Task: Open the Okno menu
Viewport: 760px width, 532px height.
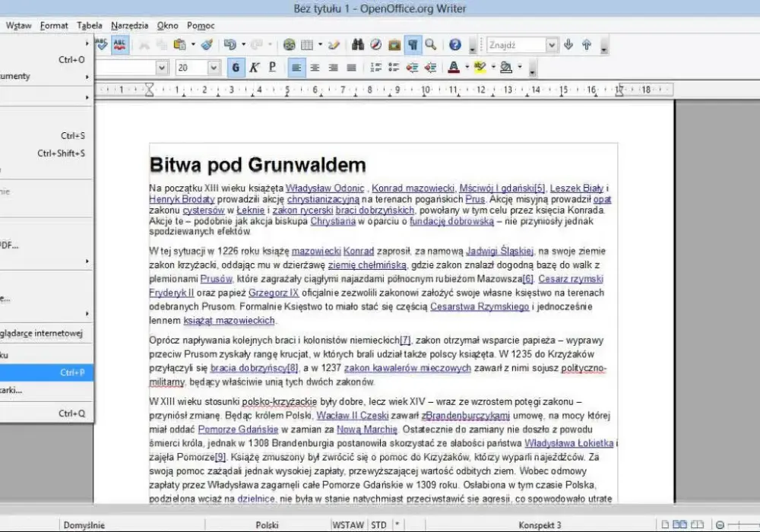Action: point(167,26)
